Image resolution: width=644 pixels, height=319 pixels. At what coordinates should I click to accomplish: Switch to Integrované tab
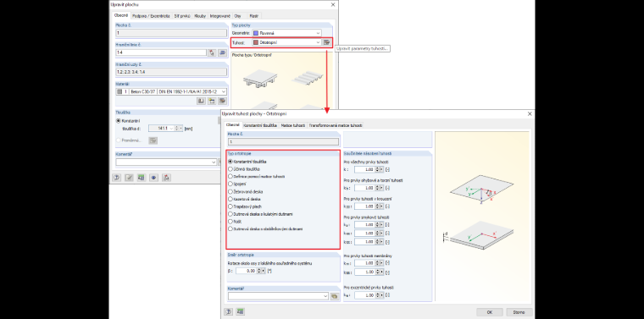[x=219, y=16]
